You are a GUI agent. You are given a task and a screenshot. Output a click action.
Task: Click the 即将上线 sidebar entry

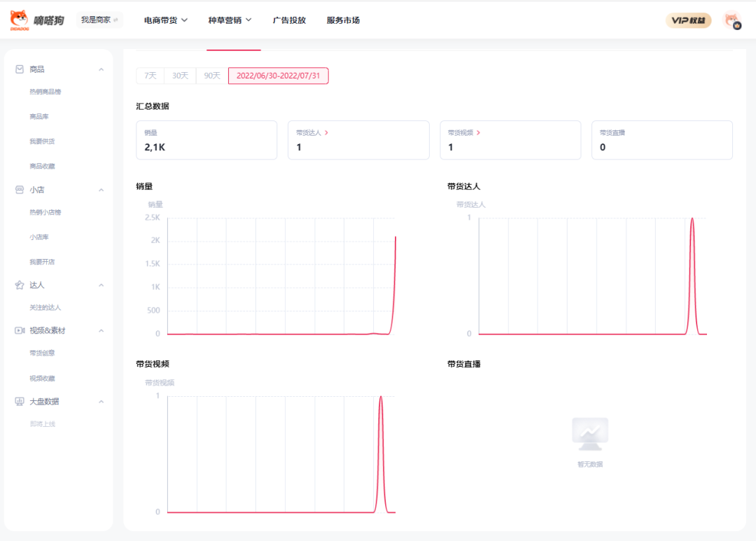click(x=43, y=424)
